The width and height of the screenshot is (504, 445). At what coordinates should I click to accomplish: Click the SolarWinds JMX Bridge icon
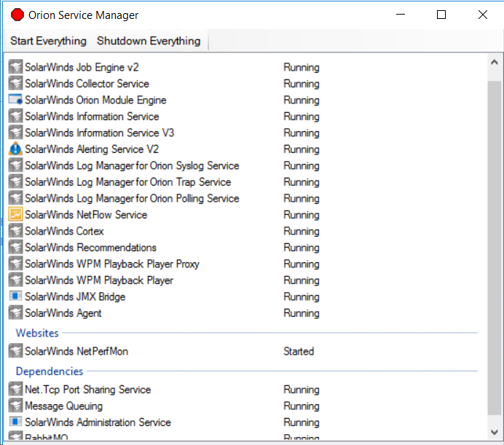tap(16, 296)
